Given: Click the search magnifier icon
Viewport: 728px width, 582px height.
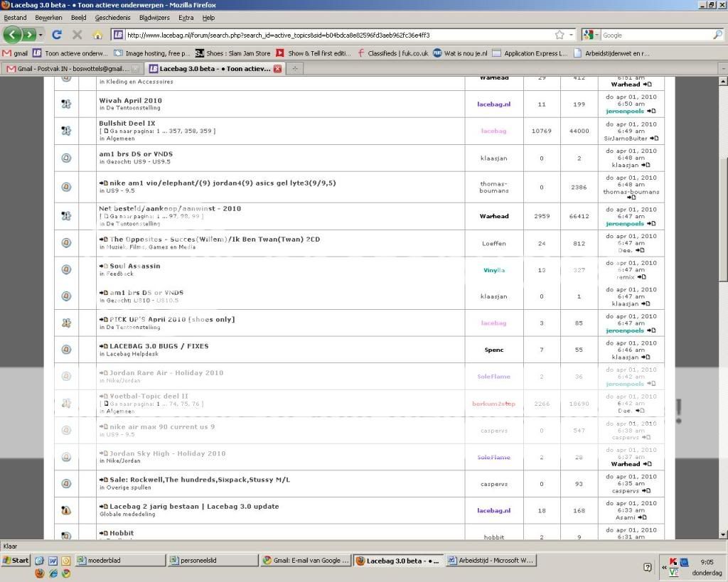Looking at the screenshot, I should pos(717,35).
